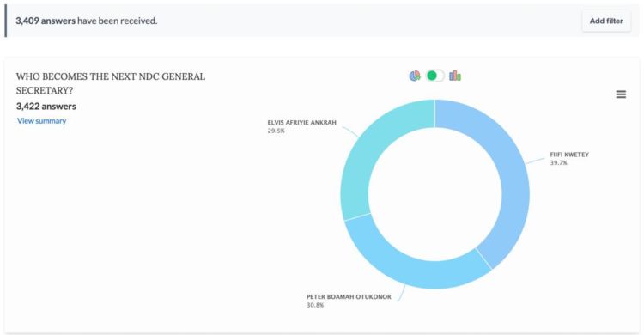
Task: Click the Add filter button
Action: (606, 21)
